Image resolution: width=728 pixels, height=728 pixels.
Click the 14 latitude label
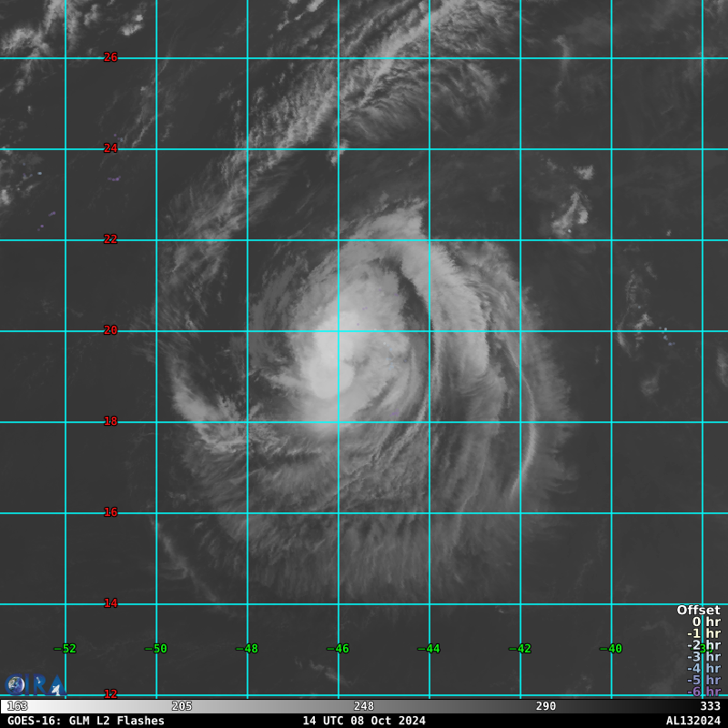click(x=110, y=603)
